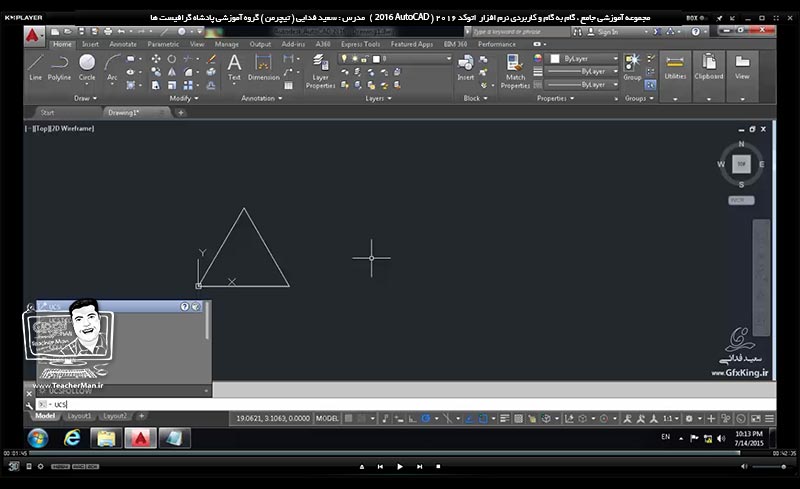Screen dimensions: 800x489
Task: Click the Insert block icon
Action: 465,68
